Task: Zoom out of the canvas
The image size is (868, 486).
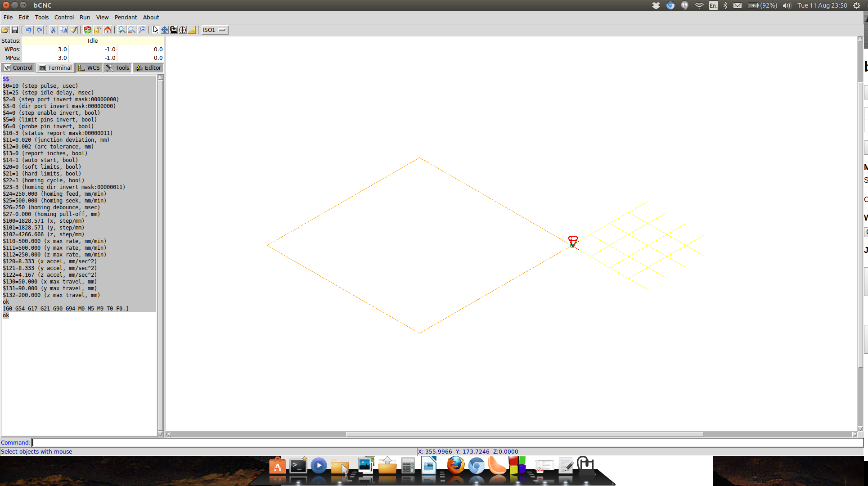Action: point(132,30)
